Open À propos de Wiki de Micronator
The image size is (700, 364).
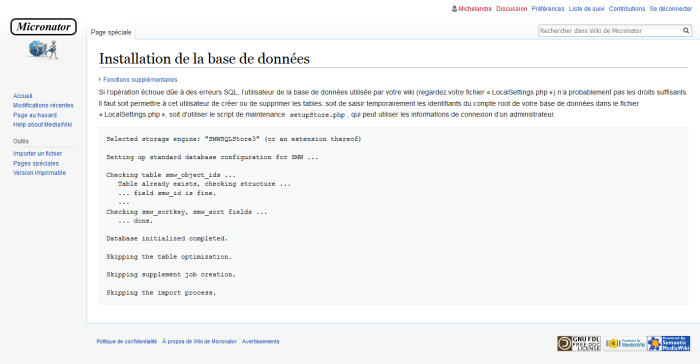200,342
